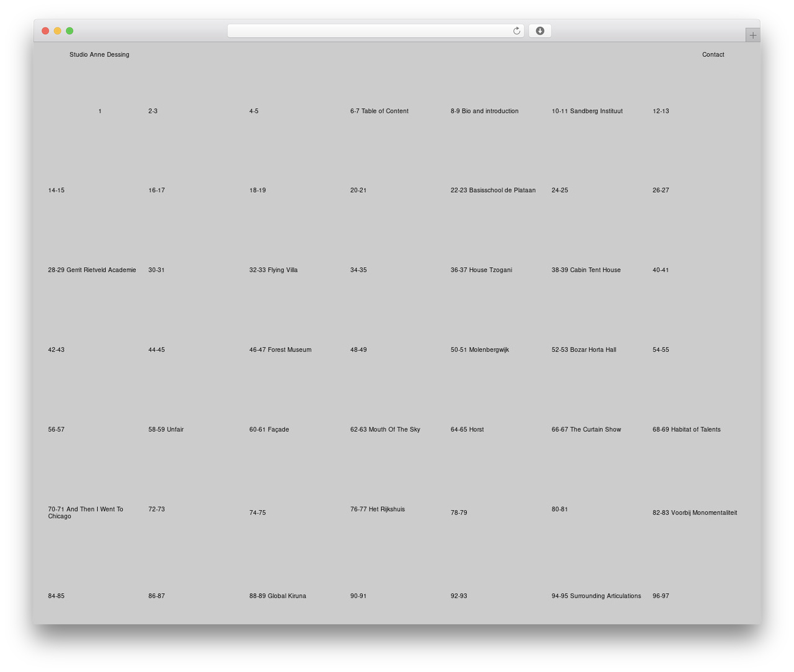Image resolution: width=794 pixels, height=672 pixels.
Task: Open 70-71 And Then I Went To Chicago
Action: point(86,513)
